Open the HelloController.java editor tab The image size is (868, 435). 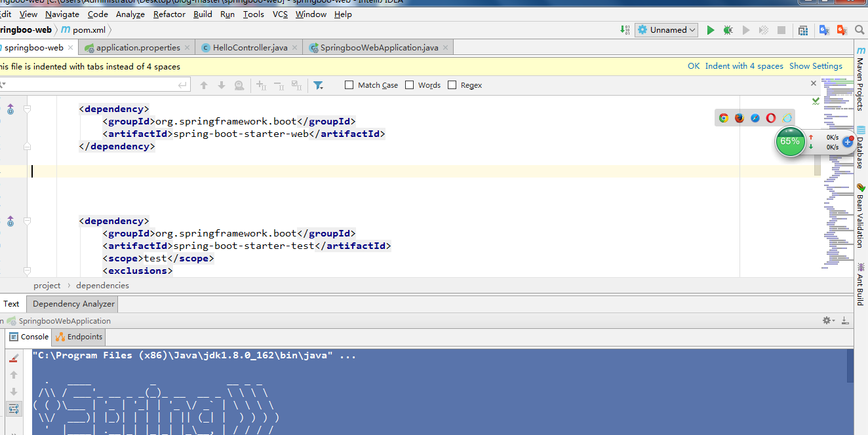click(x=248, y=47)
